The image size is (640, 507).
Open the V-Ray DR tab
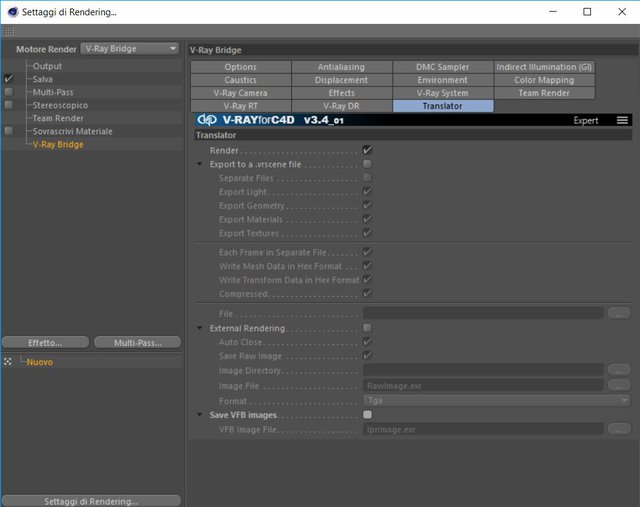coord(342,106)
